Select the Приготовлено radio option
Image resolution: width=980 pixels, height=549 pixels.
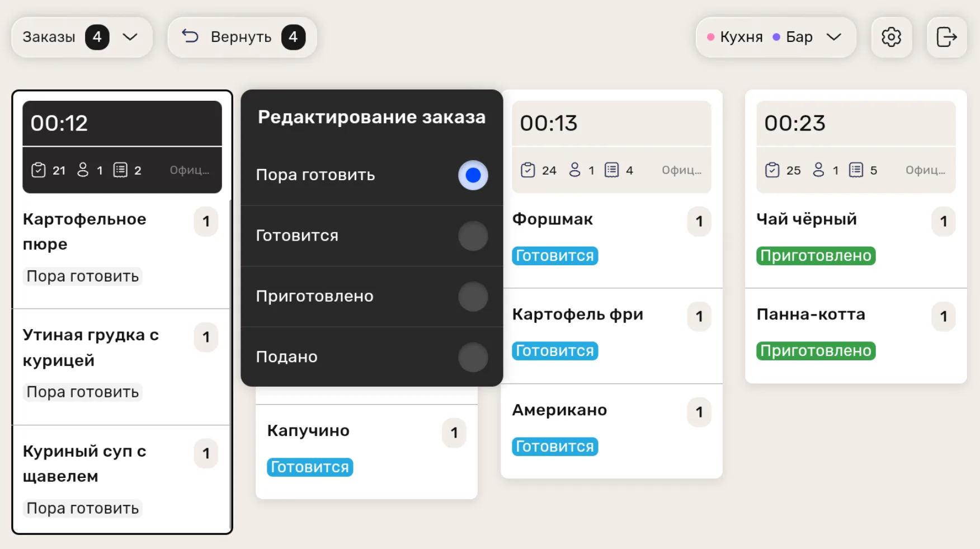[x=473, y=297]
